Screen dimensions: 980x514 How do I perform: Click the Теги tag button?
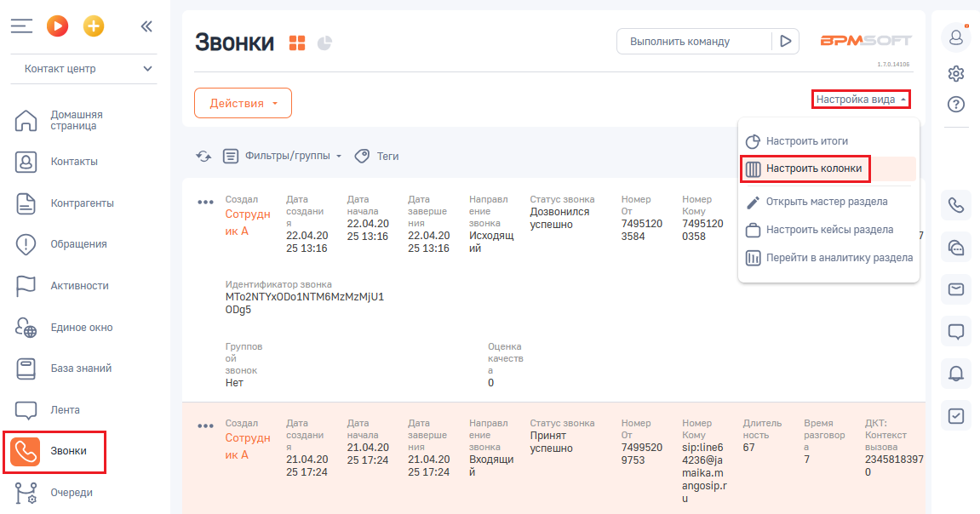(377, 156)
